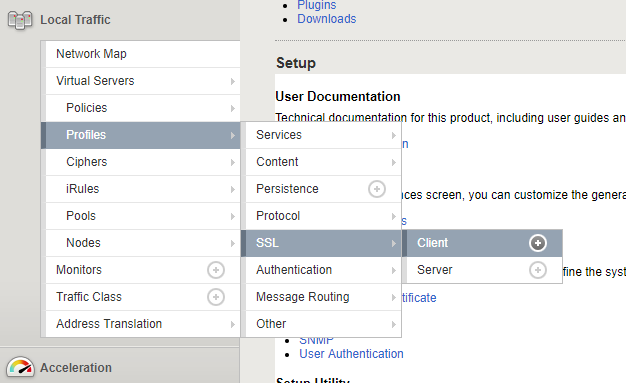Open the Nodes menu item
626x383 pixels.
click(x=143, y=243)
